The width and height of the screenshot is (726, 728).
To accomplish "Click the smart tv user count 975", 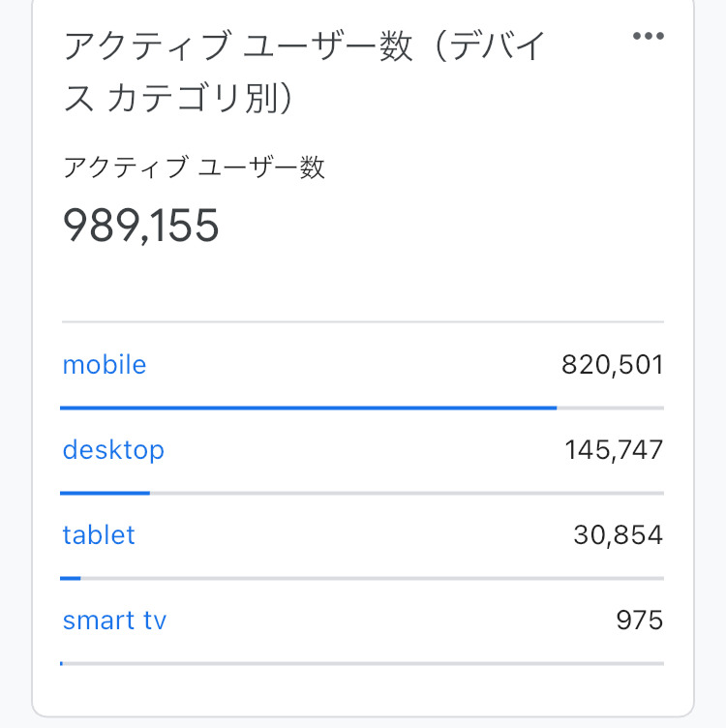I will pos(639,621).
